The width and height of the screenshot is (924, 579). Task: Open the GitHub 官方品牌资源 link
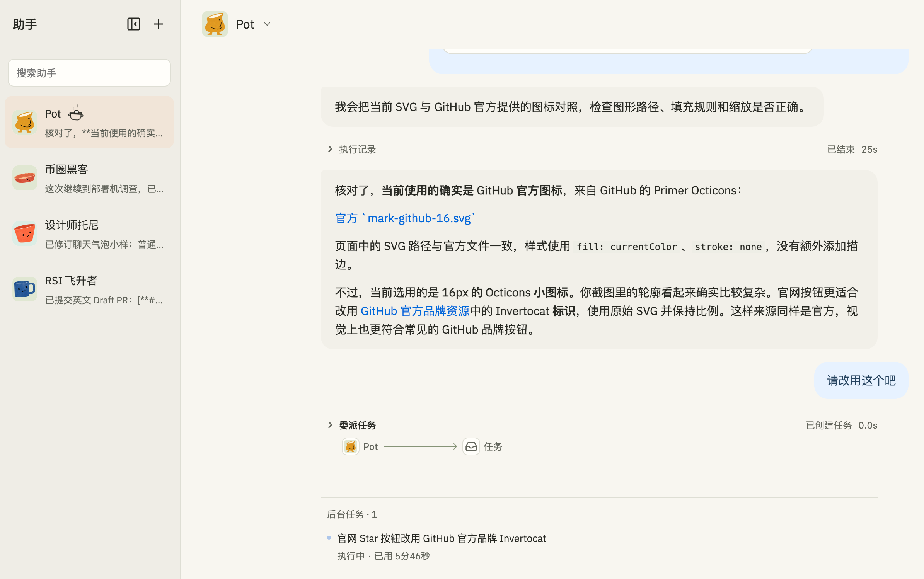coord(415,311)
